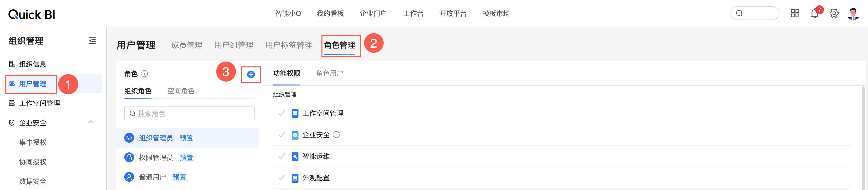The width and height of the screenshot is (868, 190).
Task: Click info icon next to 角色
Action: pyautogui.click(x=144, y=73)
